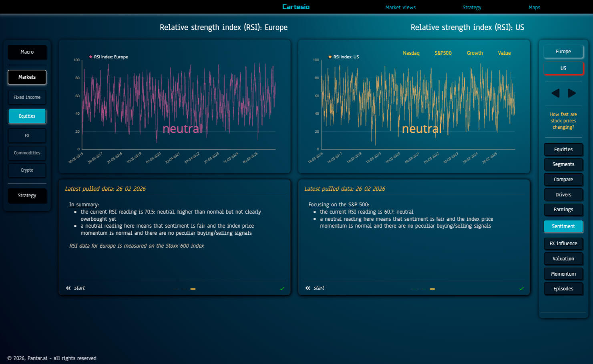The height and width of the screenshot is (364, 593).
Task: Click the right arrow navigation icon
Action: (572, 93)
